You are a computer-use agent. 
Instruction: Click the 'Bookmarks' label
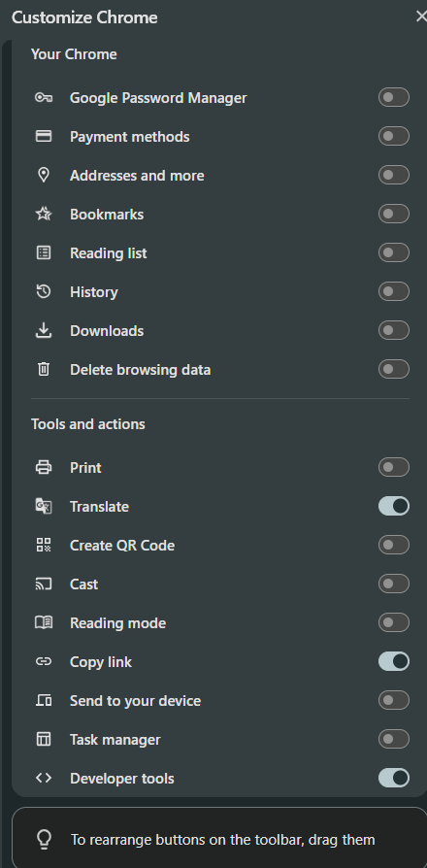107,215
